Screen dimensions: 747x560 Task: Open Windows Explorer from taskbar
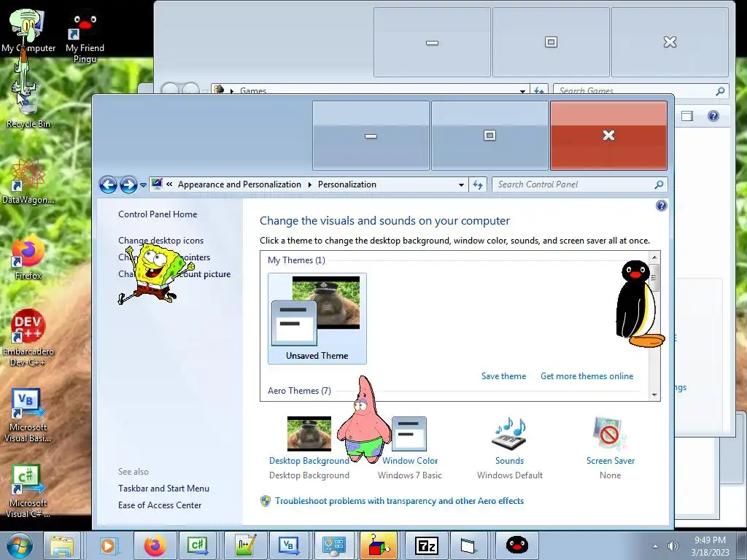(63, 545)
